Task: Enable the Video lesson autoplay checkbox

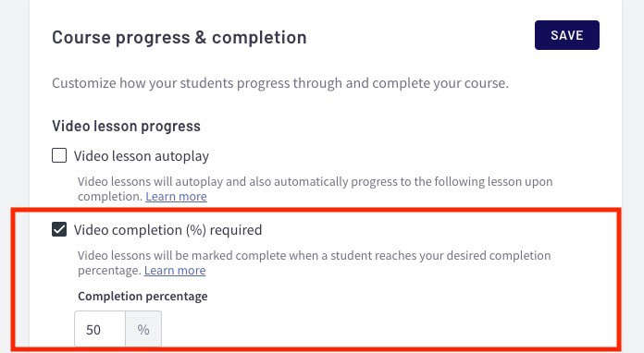Action: point(59,156)
